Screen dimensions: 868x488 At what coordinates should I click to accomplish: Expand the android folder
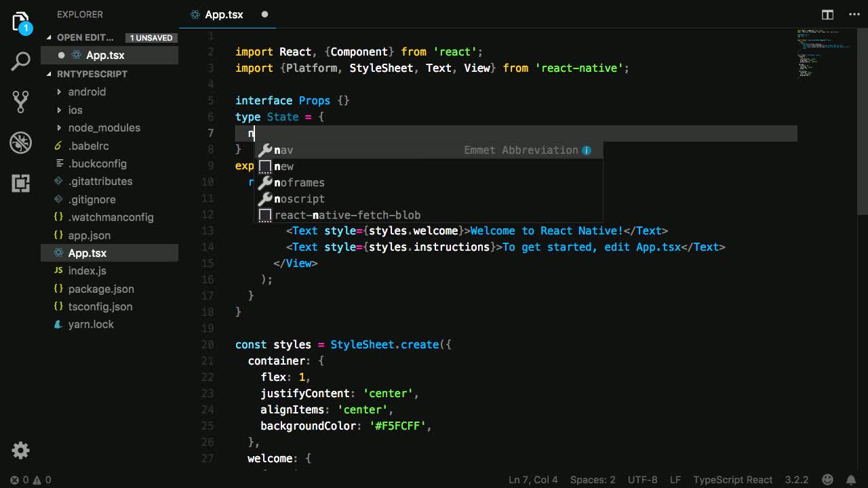tap(87, 91)
